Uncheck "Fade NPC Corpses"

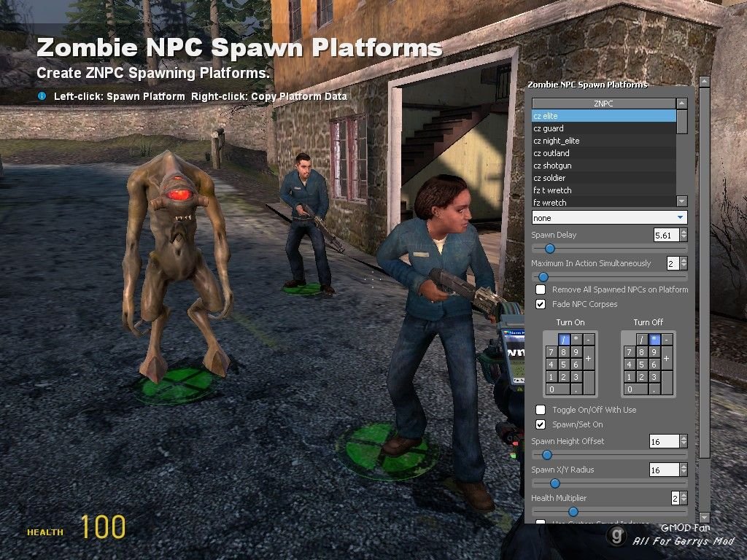tap(541, 305)
